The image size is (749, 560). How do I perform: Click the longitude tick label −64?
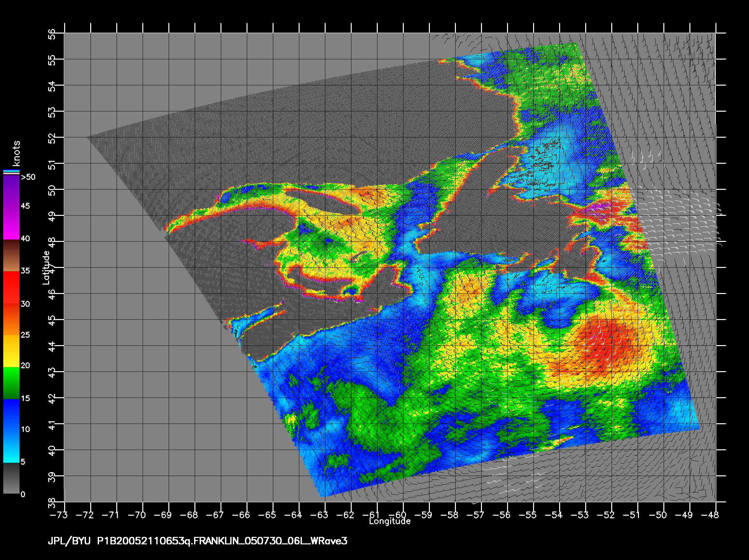[293, 515]
